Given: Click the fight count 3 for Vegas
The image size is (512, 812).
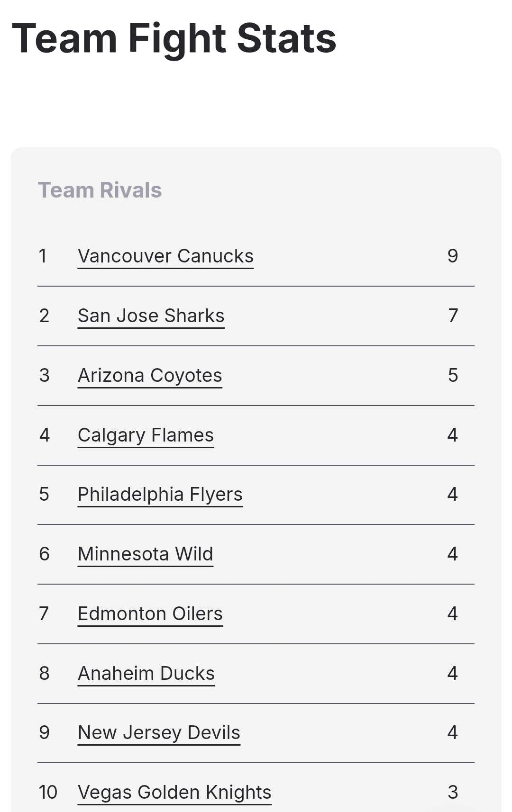Looking at the screenshot, I should (453, 792).
